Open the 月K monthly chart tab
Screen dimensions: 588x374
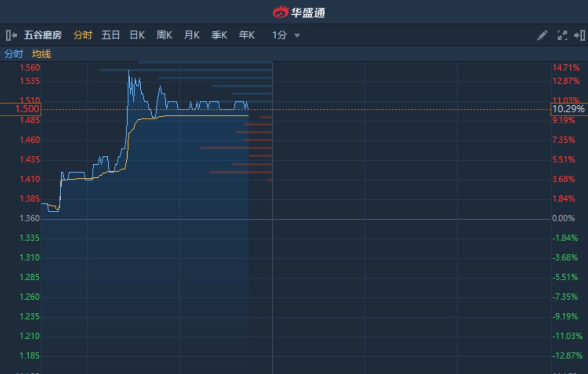[x=191, y=36]
